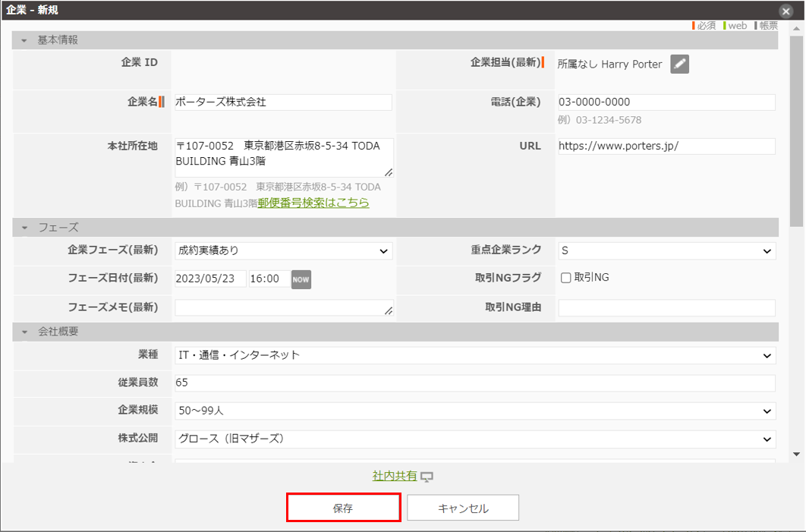The image size is (806, 532).
Task: Click the pencil edit icon beside Harry Porter
Action: 679,65
